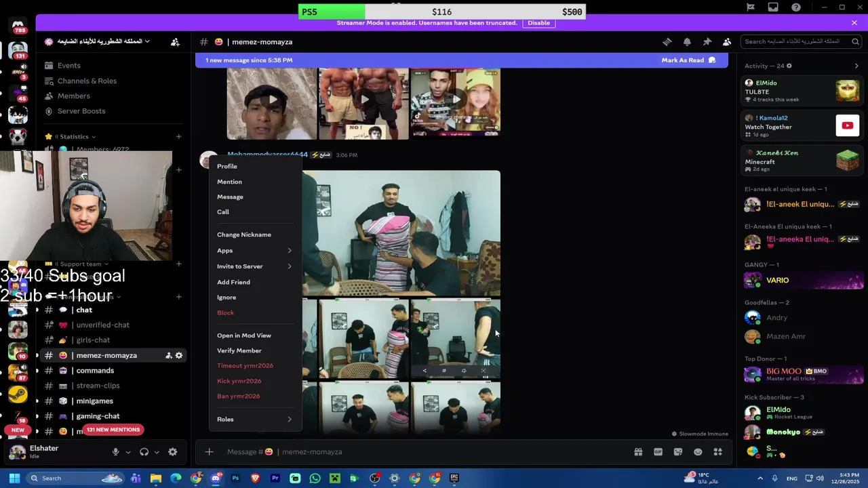Jump to 131 new mentions
Image resolution: width=868 pixels, height=488 pixels.
click(x=113, y=430)
